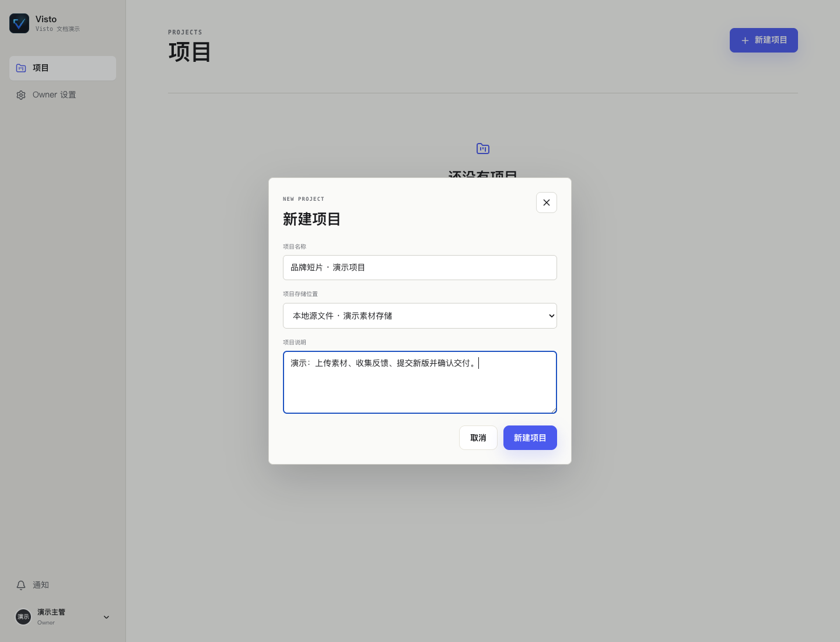Click the empty-state folder icon

click(x=483, y=149)
